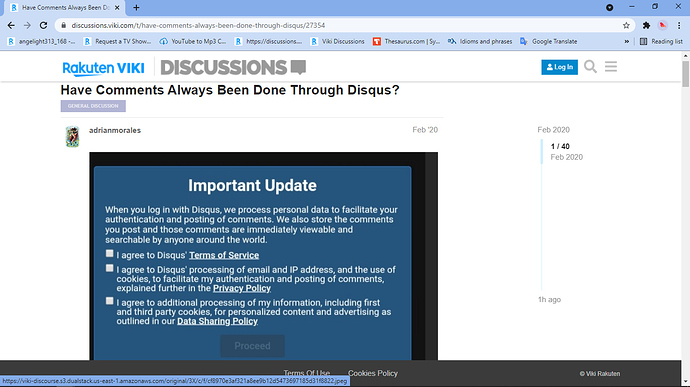690x387 pixels.
Task: Open the YouTube to Mp3 bookmark
Action: (x=193, y=41)
